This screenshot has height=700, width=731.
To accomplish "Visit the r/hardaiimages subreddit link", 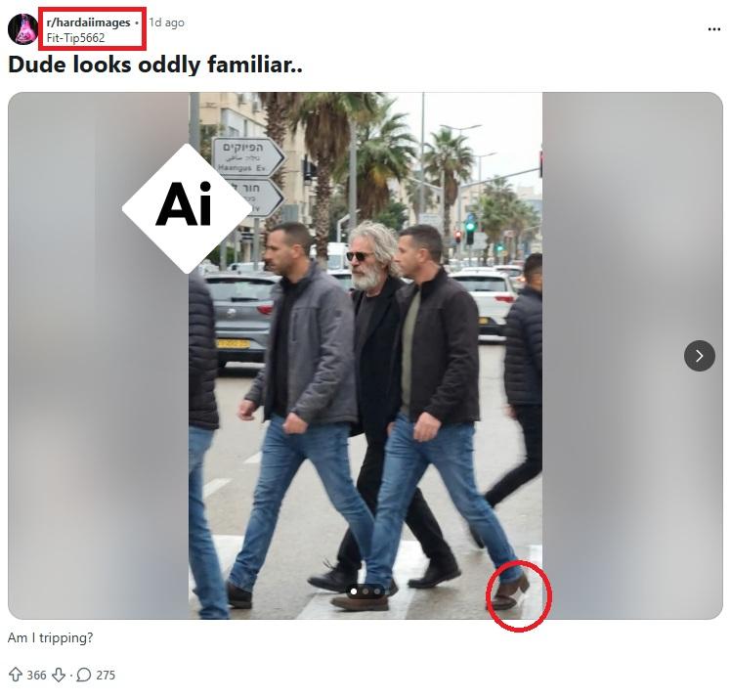I will coord(88,22).
